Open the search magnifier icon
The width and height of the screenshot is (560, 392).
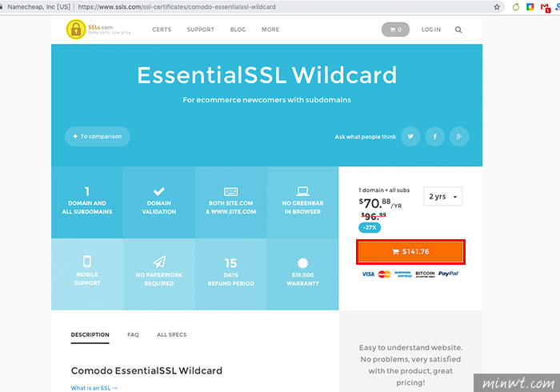pyautogui.click(x=458, y=30)
